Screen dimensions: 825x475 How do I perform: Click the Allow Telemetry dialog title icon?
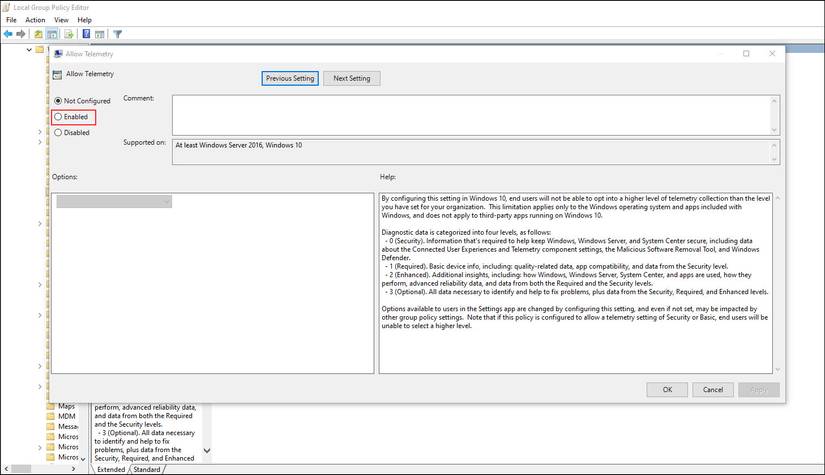pyautogui.click(x=58, y=54)
